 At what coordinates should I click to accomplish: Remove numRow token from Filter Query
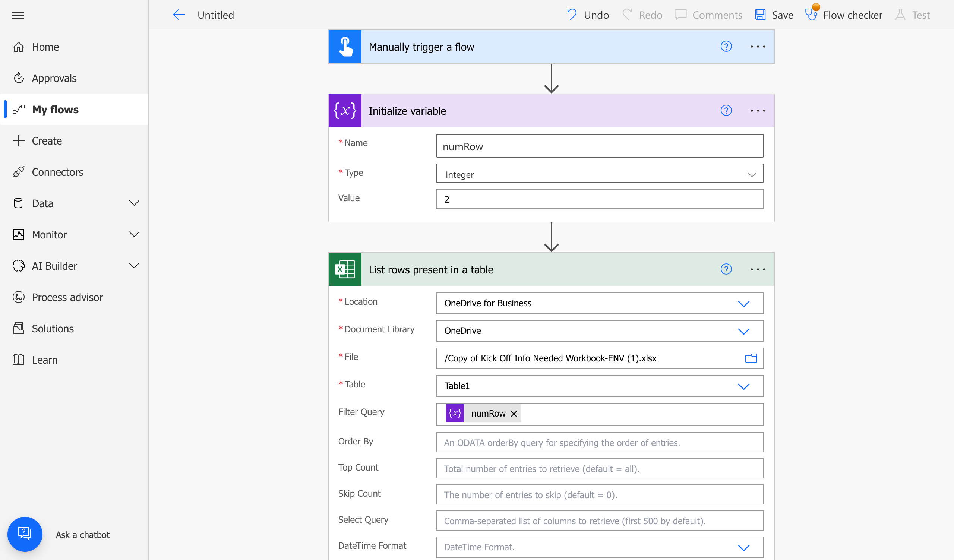(x=514, y=414)
